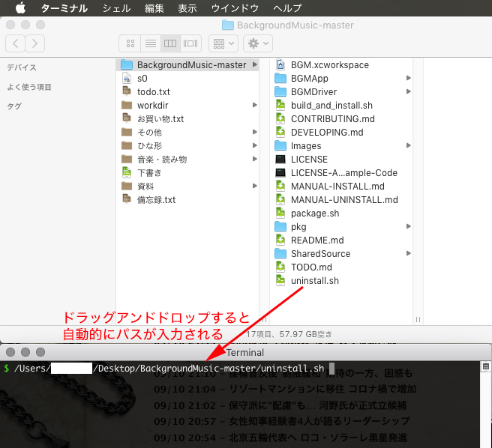
Task: Select the todo.txt file icon
Action: pyautogui.click(x=127, y=91)
